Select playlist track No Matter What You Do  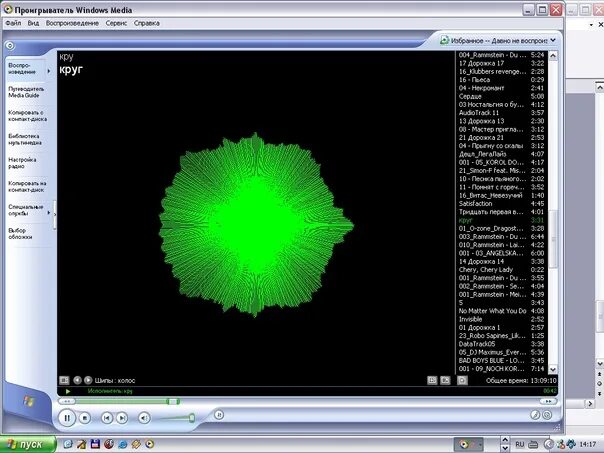(x=501, y=311)
